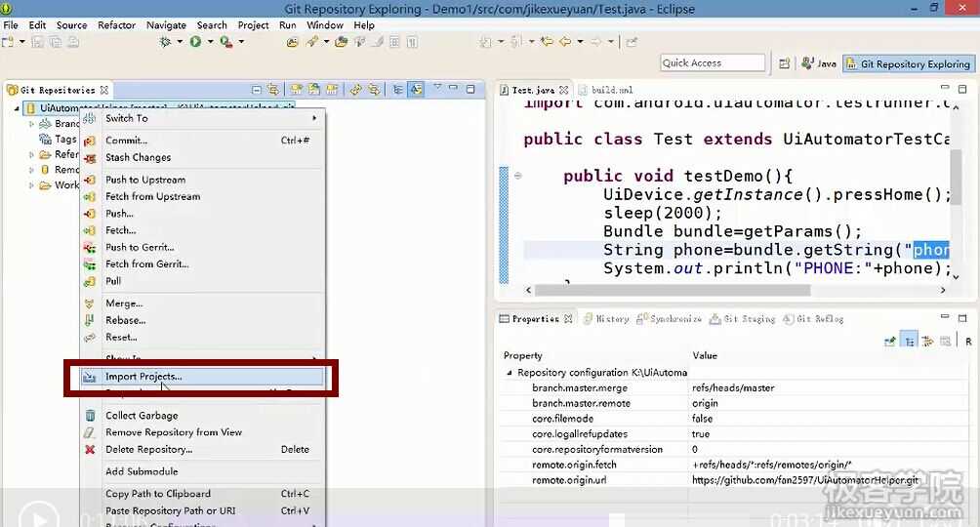Click trash icon next to Collect Garbage
This screenshot has height=527, width=980.
pyautogui.click(x=90, y=416)
